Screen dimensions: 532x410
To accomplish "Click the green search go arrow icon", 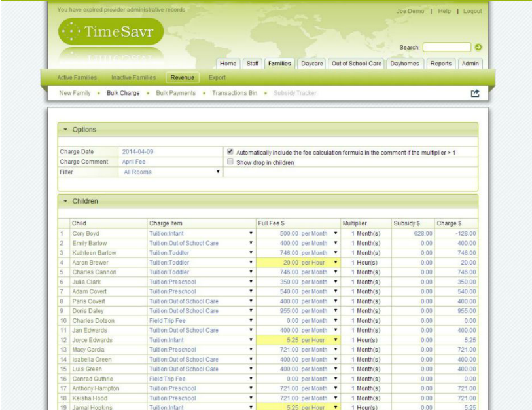I will pyautogui.click(x=478, y=47).
